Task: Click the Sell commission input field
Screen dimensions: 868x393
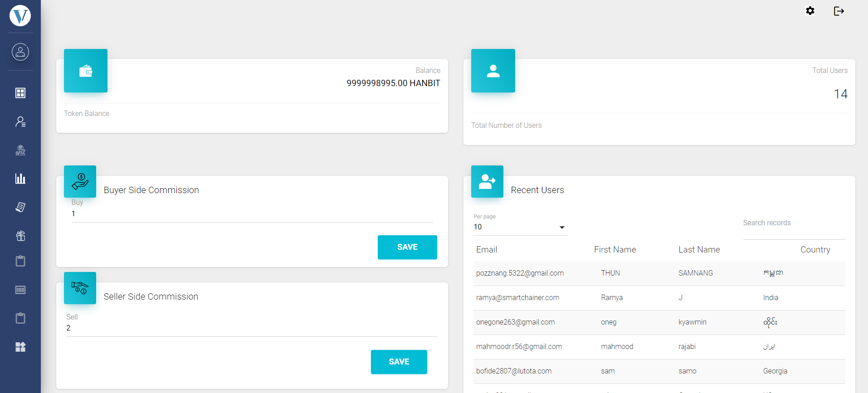Action: click(x=252, y=328)
